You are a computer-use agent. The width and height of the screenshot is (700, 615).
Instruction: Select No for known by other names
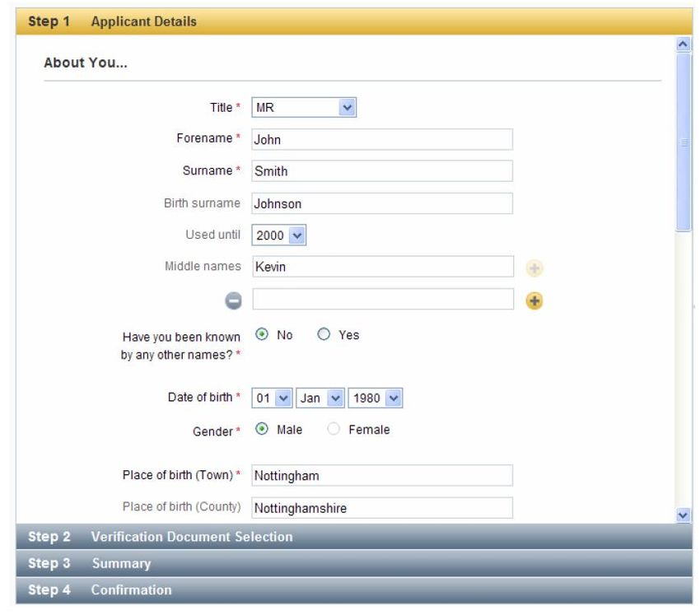262,334
